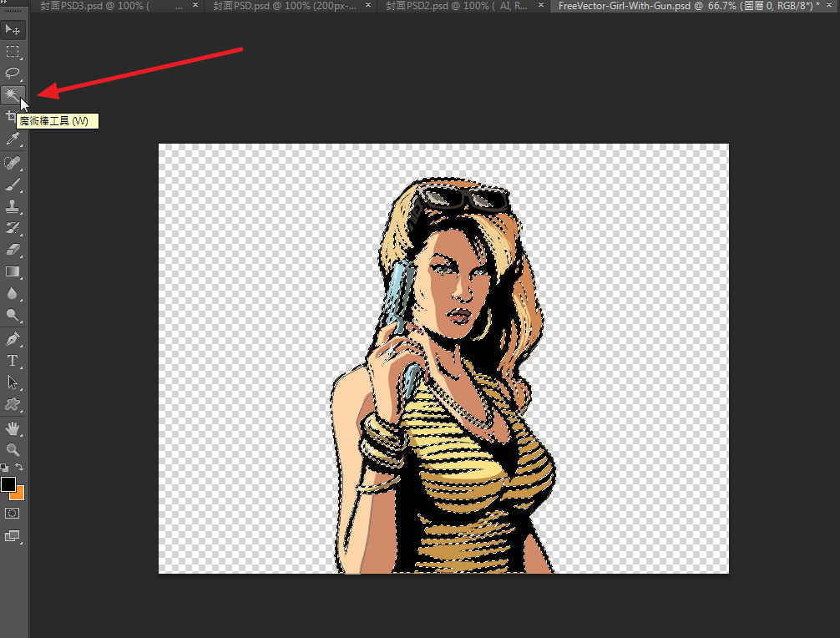This screenshot has height=638, width=840.
Task: Switch to FreeVector-Girl-With-Gun.psd tab
Action: (x=692, y=6)
